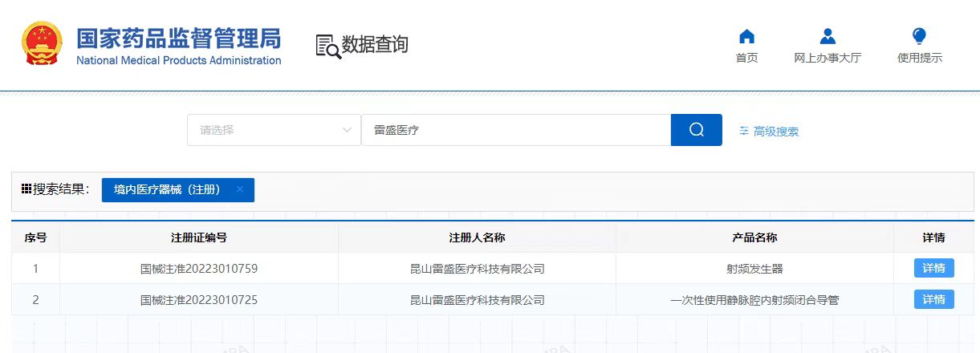Image resolution: width=980 pixels, height=353 pixels.
Task: Click the 搜索结果 label
Action: pyautogui.click(x=61, y=189)
